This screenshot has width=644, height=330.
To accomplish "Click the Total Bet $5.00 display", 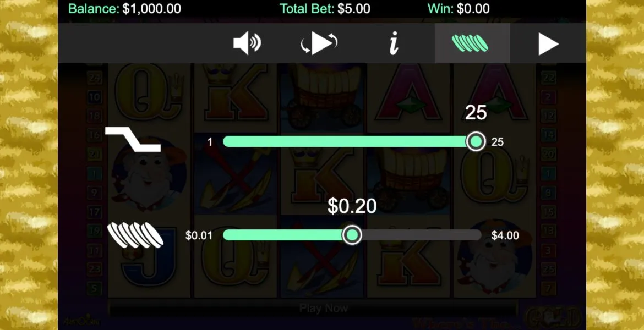I will tap(325, 9).
